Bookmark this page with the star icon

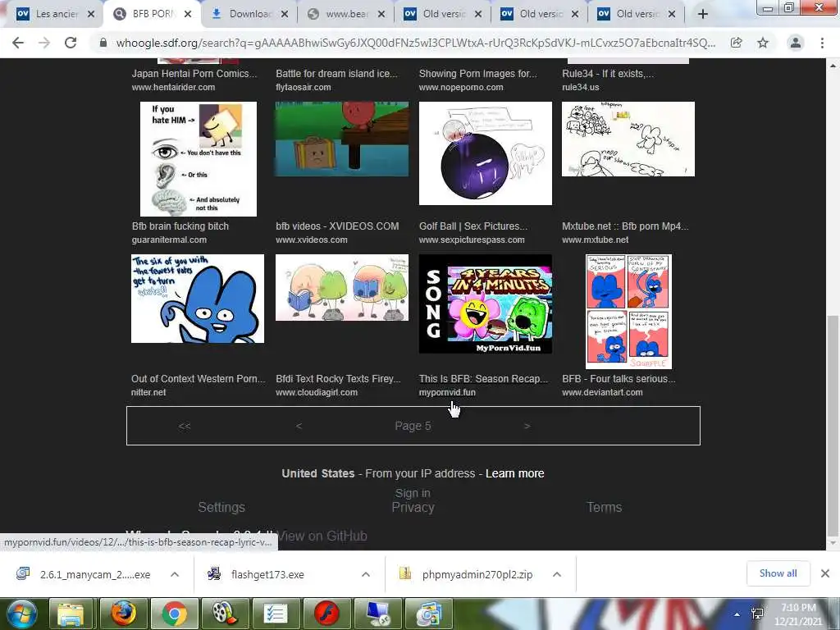tap(763, 43)
